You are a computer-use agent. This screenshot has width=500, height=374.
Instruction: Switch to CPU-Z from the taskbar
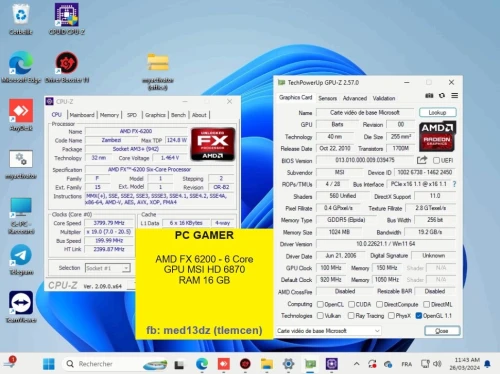(x=332, y=364)
